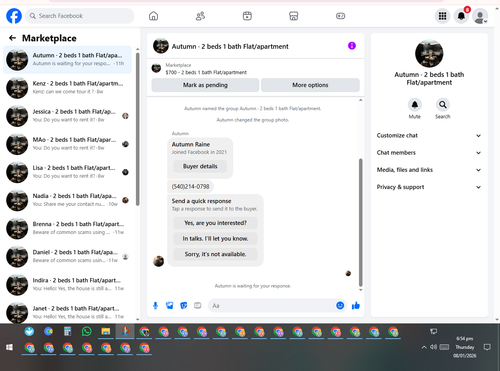Screen dimensions: 500x371
Task: Click the phone number (540)214-0798 message
Action: 190,186
